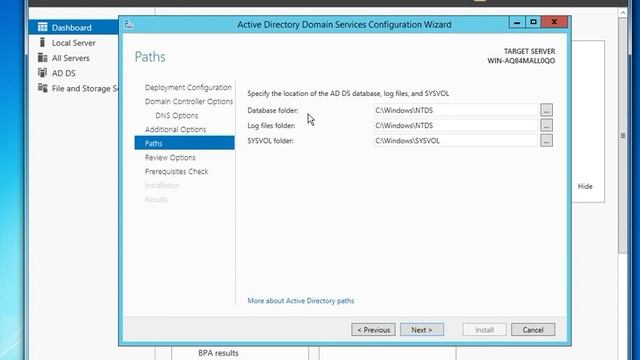Screen dimensions: 640x360
Task: Select Local Server label in Server Manager
Action: pyautogui.click(x=73, y=43)
